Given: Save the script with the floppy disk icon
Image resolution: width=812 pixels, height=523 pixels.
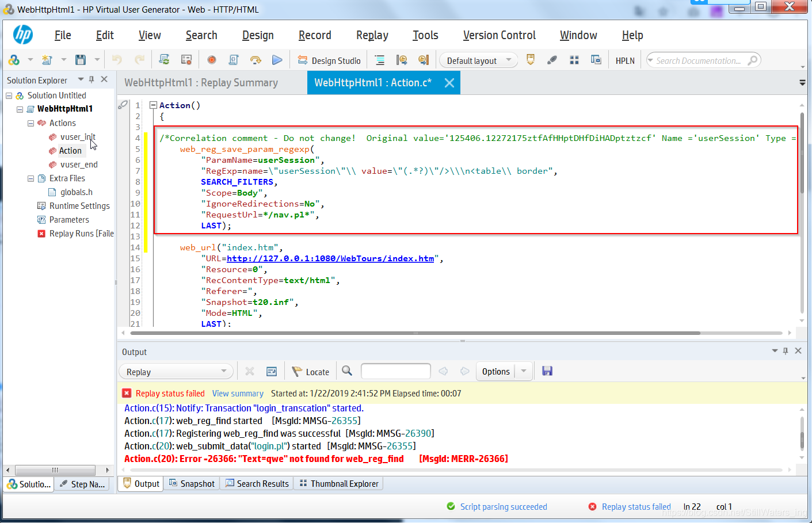Looking at the screenshot, I should click(81, 60).
